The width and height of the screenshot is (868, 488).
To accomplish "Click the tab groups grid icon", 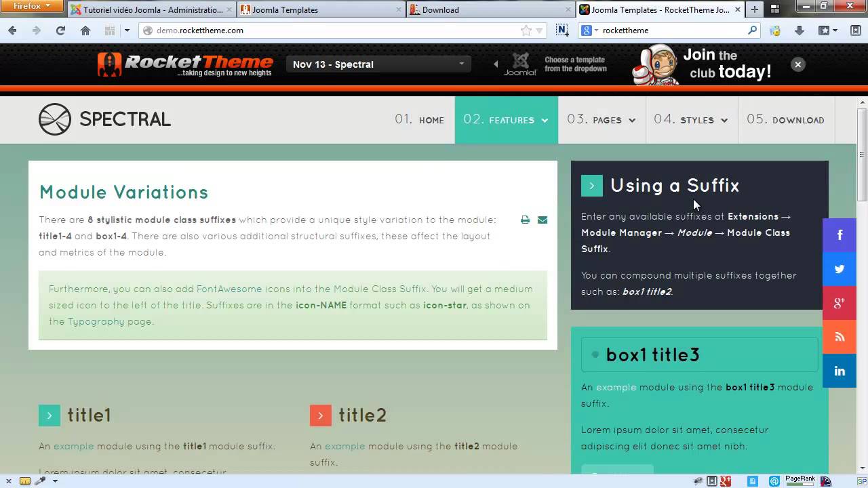I will point(110,30).
